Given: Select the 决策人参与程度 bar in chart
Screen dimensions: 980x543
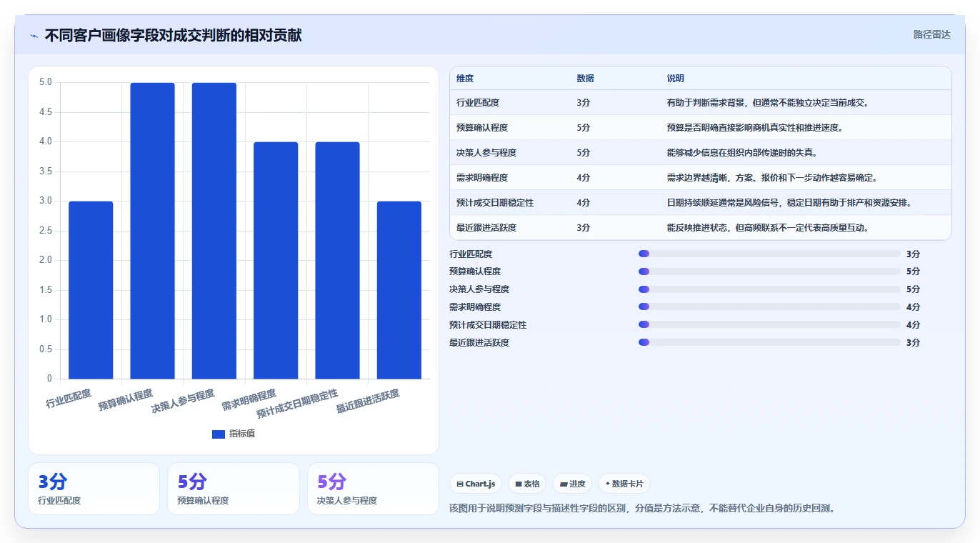Looking at the screenshot, I should [214, 231].
